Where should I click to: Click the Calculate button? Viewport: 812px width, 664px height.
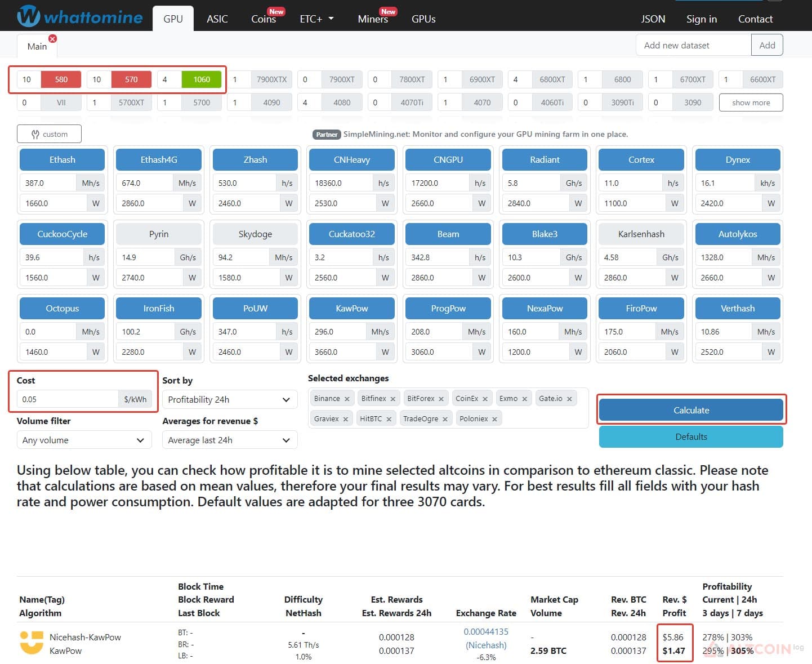click(691, 410)
